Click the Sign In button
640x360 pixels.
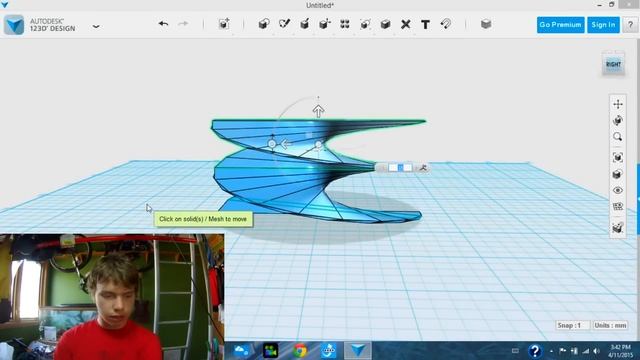[603, 25]
